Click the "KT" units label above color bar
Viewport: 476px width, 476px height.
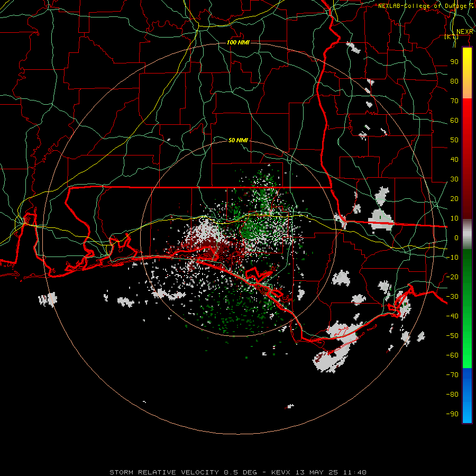452,37
